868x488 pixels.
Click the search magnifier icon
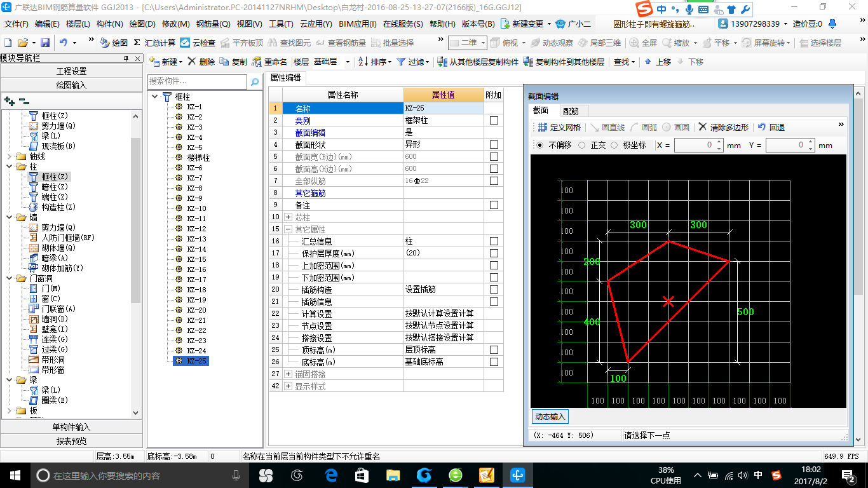[x=254, y=82]
